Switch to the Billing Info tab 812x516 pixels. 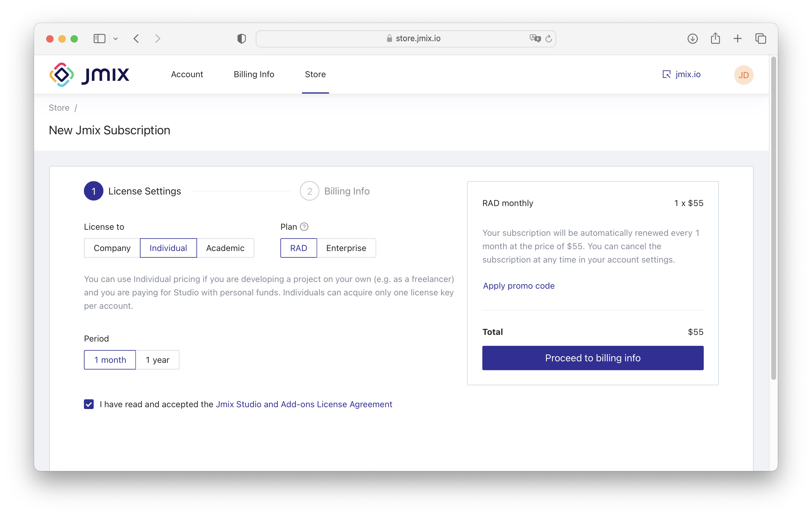[254, 74]
